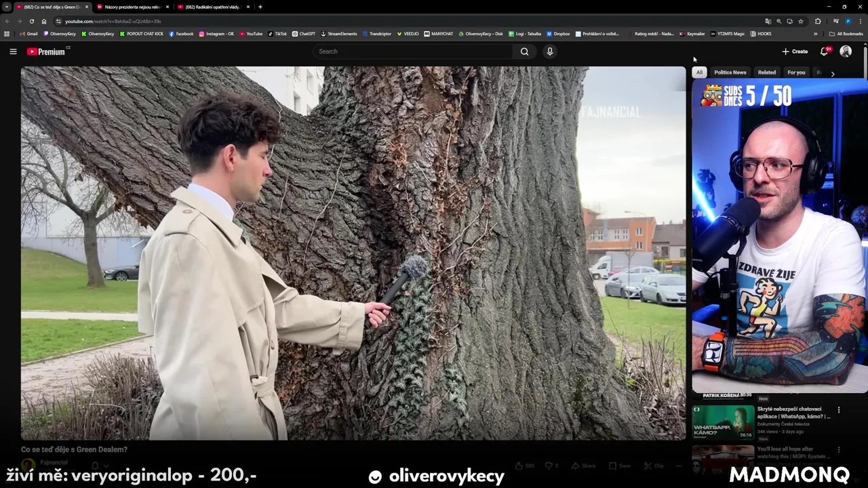The width and height of the screenshot is (868, 488).
Task: Open the Facebook bookmark
Action: [181, 34]
